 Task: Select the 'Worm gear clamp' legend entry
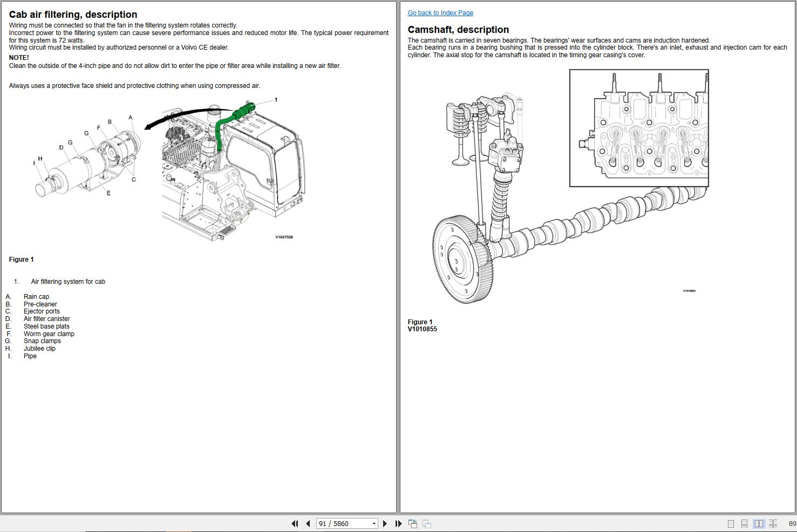(x=49, y=334)
